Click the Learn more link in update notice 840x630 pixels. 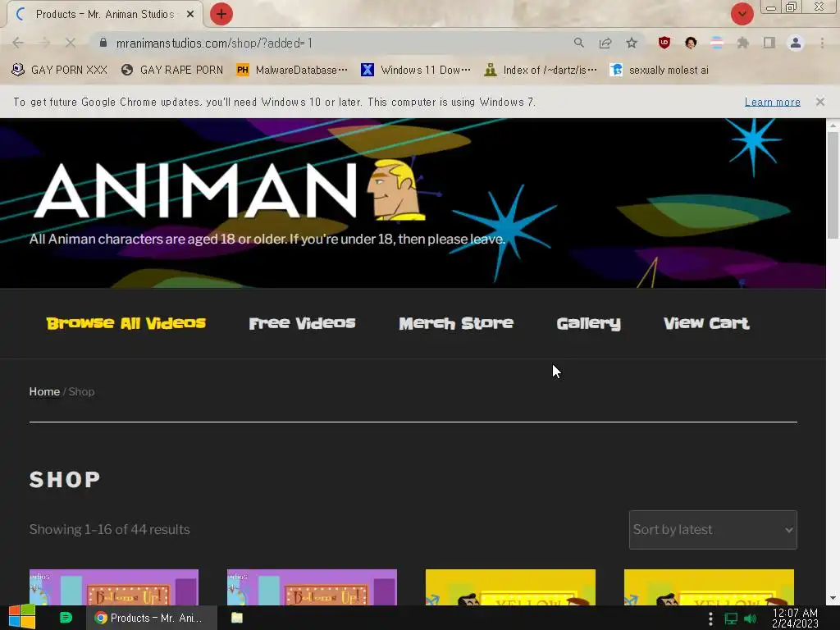click(772, 102)
